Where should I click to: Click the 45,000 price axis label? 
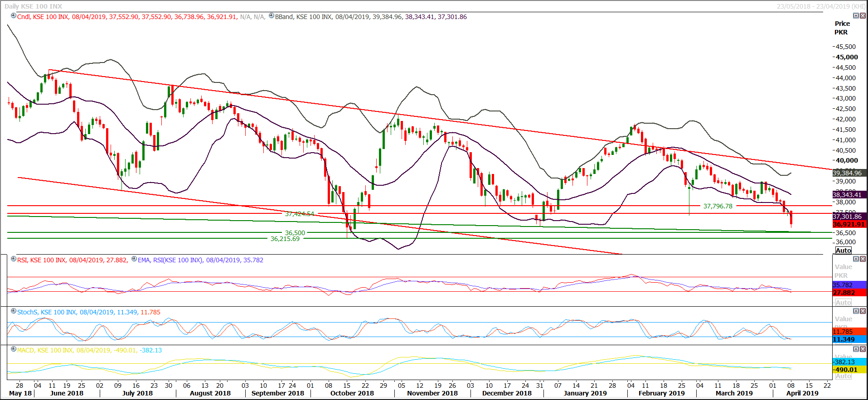pos(847,57)
